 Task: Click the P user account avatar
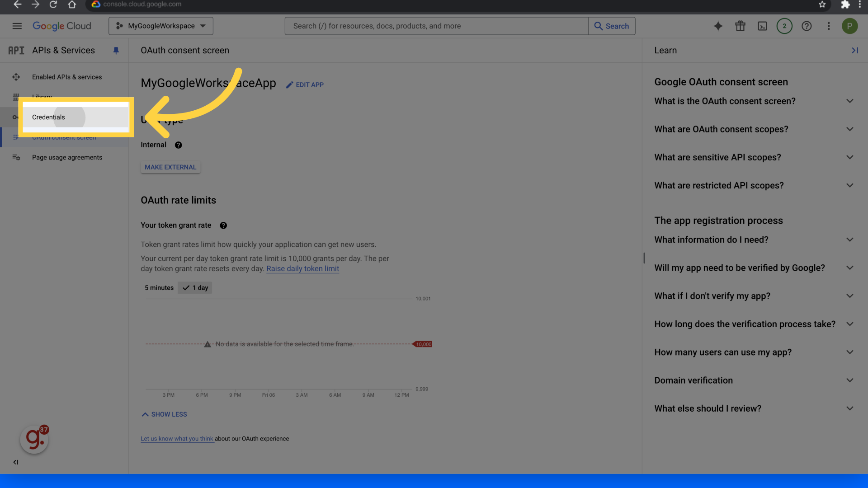(849, 26)
